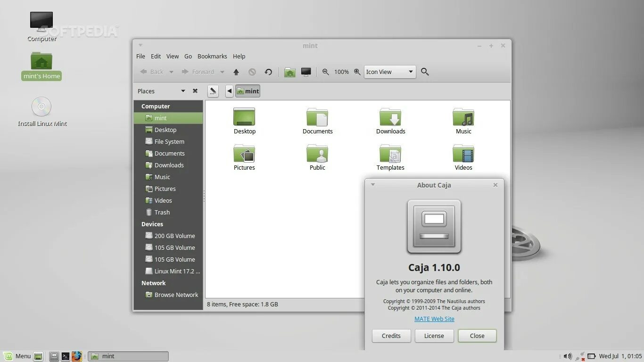The image size is (644, 362).
Task: Click the mint taskbar window button
Action: pos(128,356)
